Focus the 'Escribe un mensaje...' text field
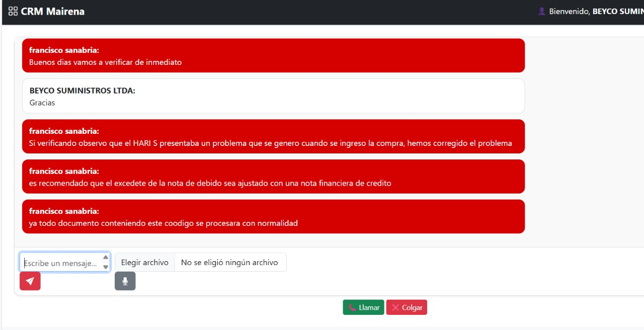Screen dimensions: 644x330 point(60,263)
